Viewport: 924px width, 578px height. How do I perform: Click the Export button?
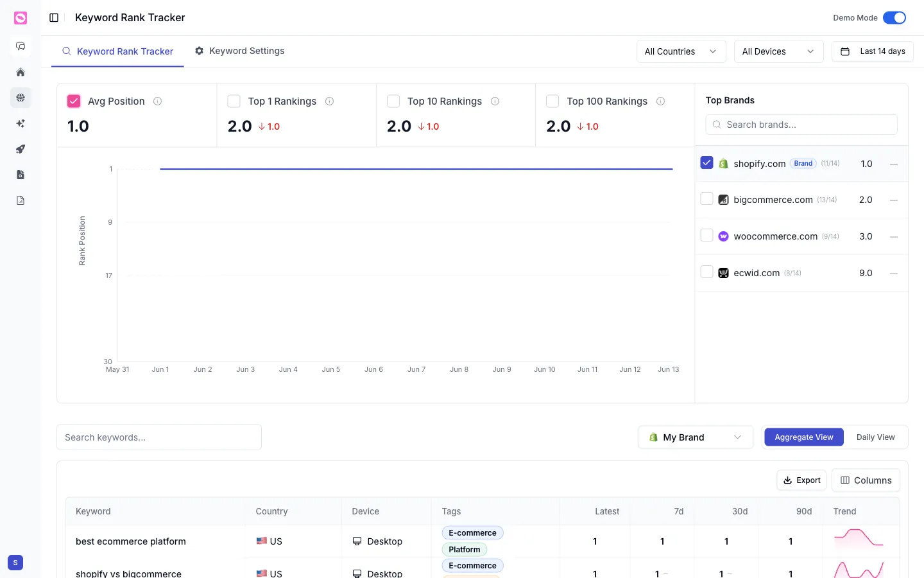tap(801, 480)
